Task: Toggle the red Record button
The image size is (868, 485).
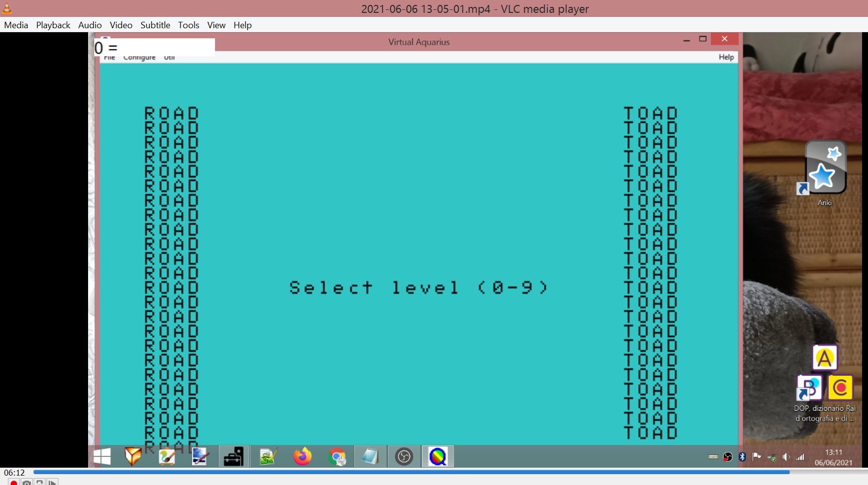Action: pos(14,482)
